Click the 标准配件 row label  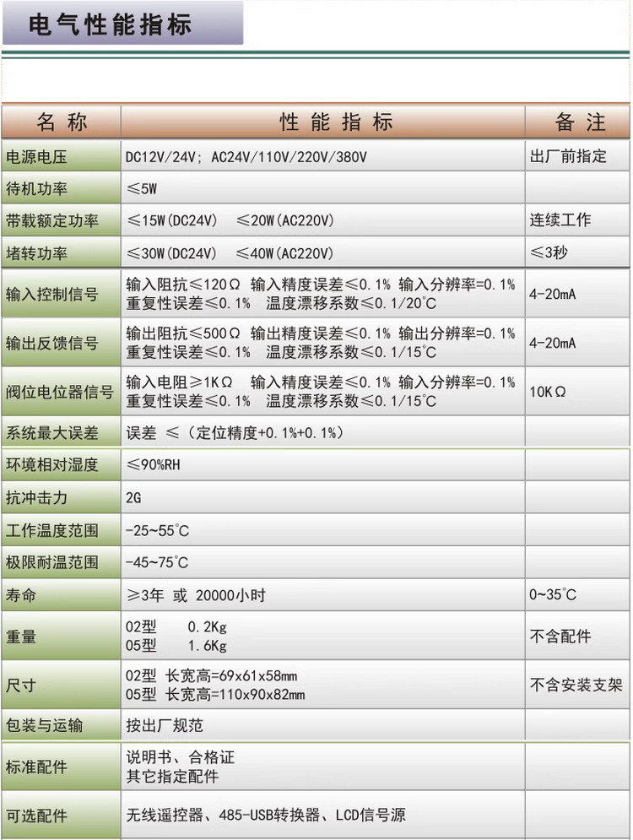[36, 767]
